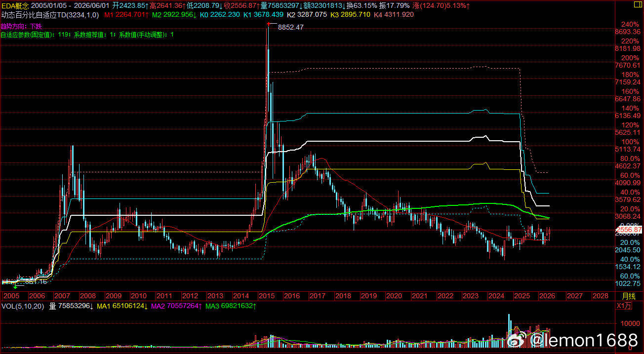Click the K3 2895.710 value
This screenshot has width=644, height=354.
point(350,15)
